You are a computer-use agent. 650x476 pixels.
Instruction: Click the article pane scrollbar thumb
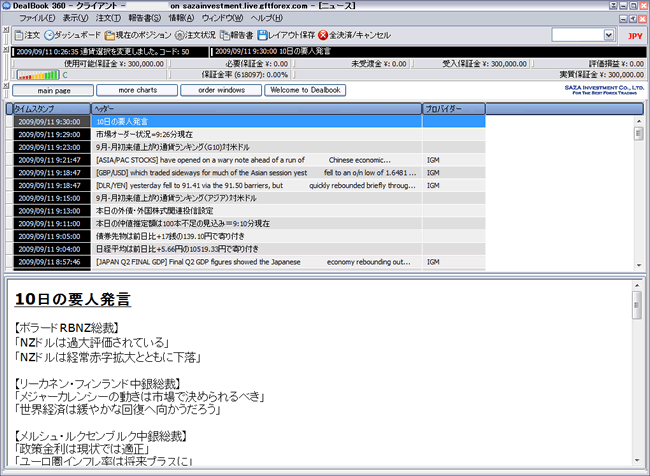click(x=637, y=305)
